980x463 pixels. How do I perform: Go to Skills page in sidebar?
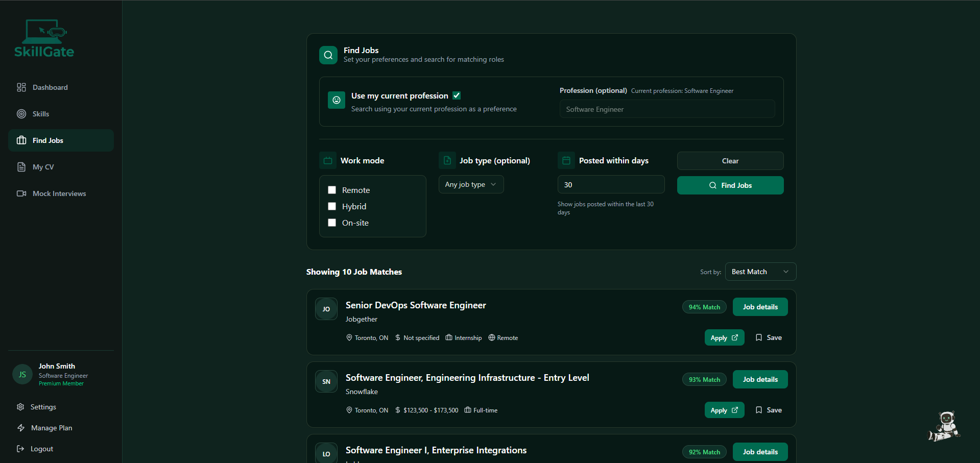tap(61, 114)
